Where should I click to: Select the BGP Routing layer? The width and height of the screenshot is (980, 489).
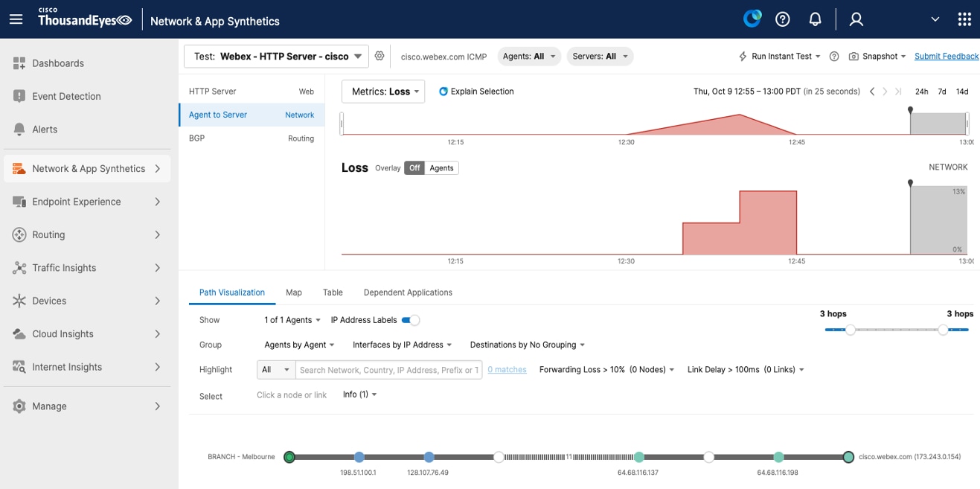(x=252, y=138)
